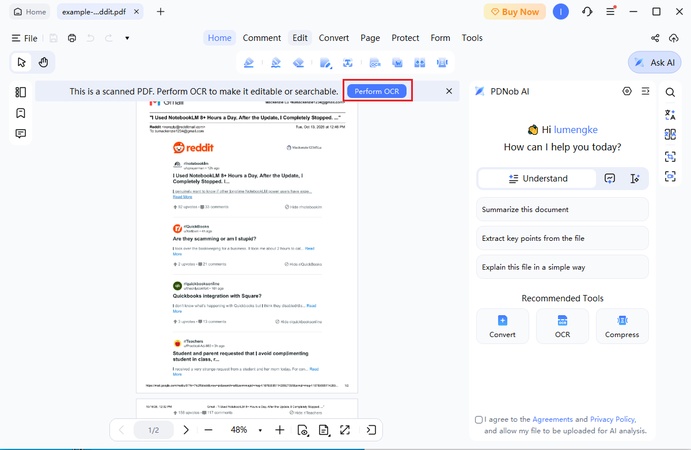Click the Perform OCR button
The height and width of the screenshot is (450, 691).
tap(377, 91)
